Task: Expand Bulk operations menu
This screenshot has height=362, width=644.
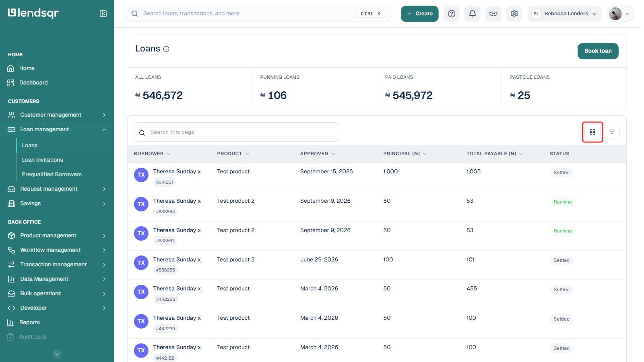Action: tap(57, 294)
